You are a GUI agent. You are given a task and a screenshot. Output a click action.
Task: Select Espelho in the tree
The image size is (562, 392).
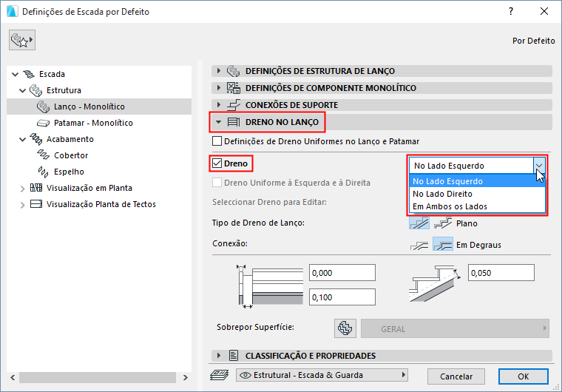pos(69,172)
